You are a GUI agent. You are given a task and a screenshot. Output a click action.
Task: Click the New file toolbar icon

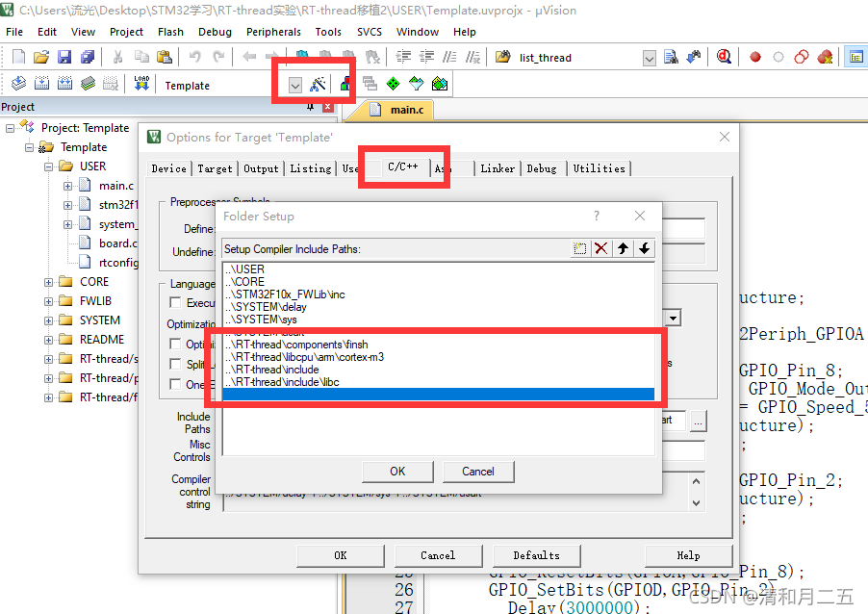[x=19, y=57]
